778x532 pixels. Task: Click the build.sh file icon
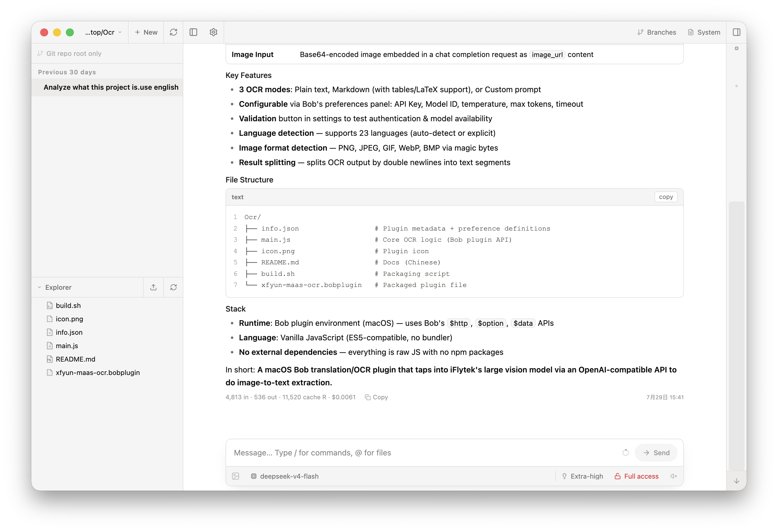click(x=49, y=305)
